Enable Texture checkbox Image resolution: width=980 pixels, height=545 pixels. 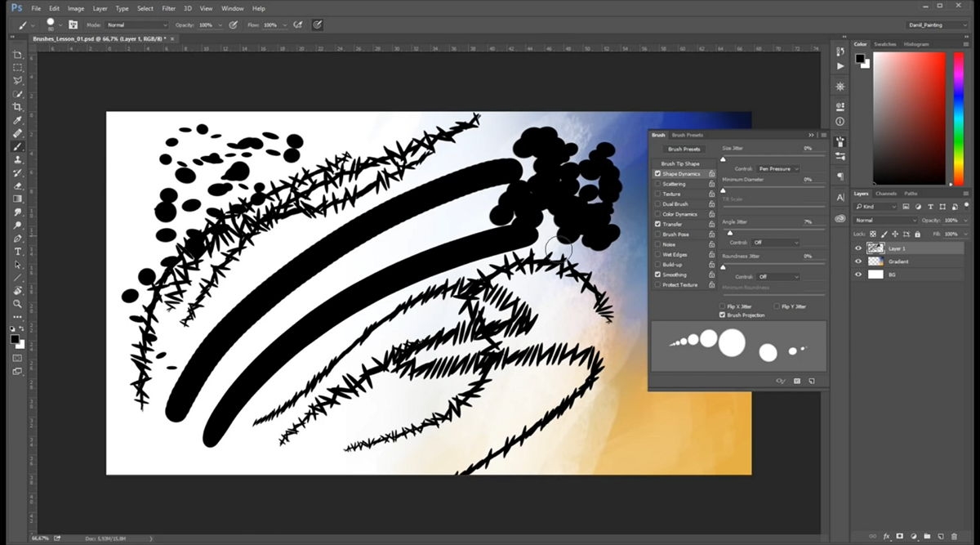(657, 194)
